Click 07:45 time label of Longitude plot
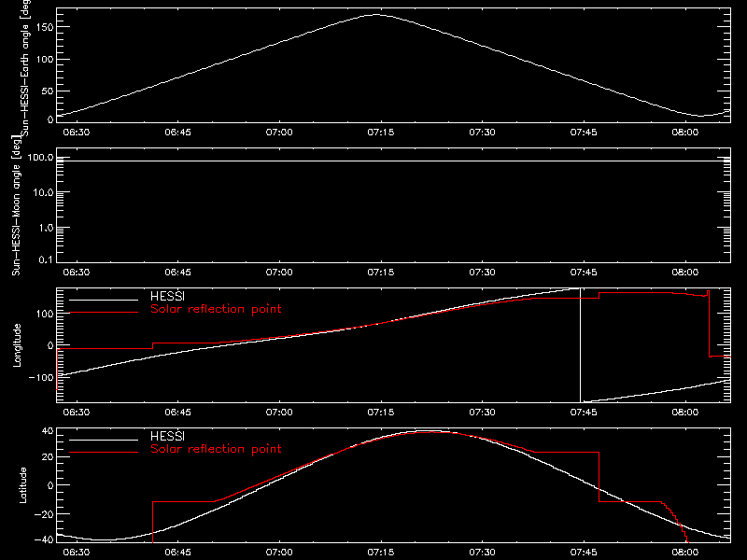747x560 pixels. [x=584, y=412]
